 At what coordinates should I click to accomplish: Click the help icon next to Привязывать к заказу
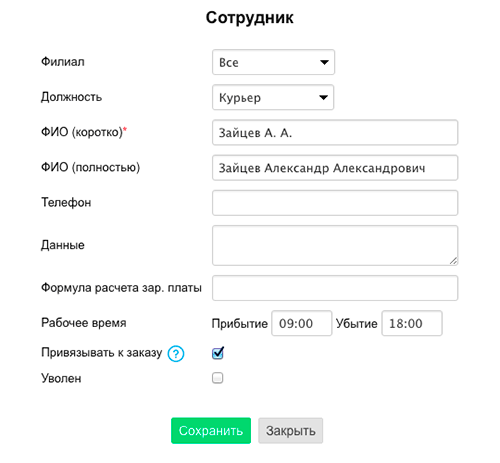click(x=176, y=354)
